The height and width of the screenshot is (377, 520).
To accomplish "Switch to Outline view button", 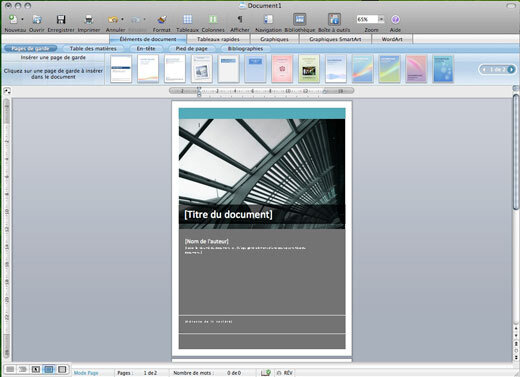I will pos(23,369).
